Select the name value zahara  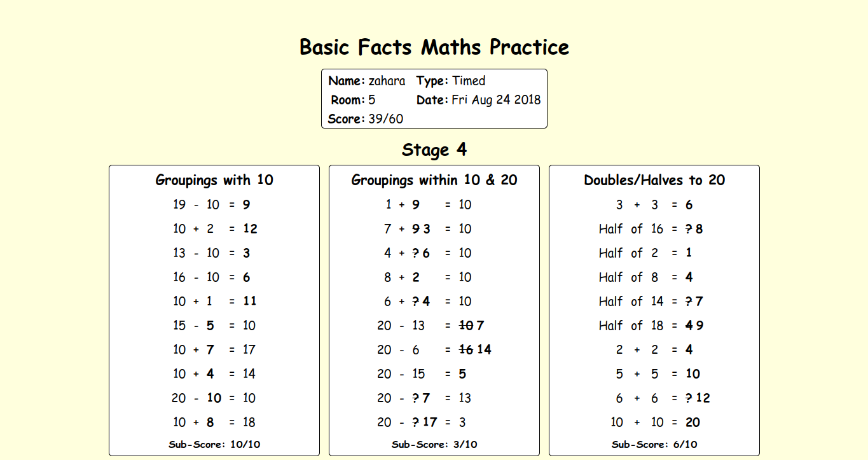pyautogui.click(x=387, y=81)
